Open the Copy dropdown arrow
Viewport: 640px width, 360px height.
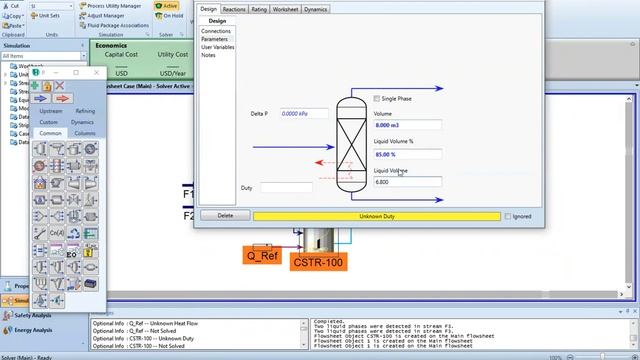23,16
